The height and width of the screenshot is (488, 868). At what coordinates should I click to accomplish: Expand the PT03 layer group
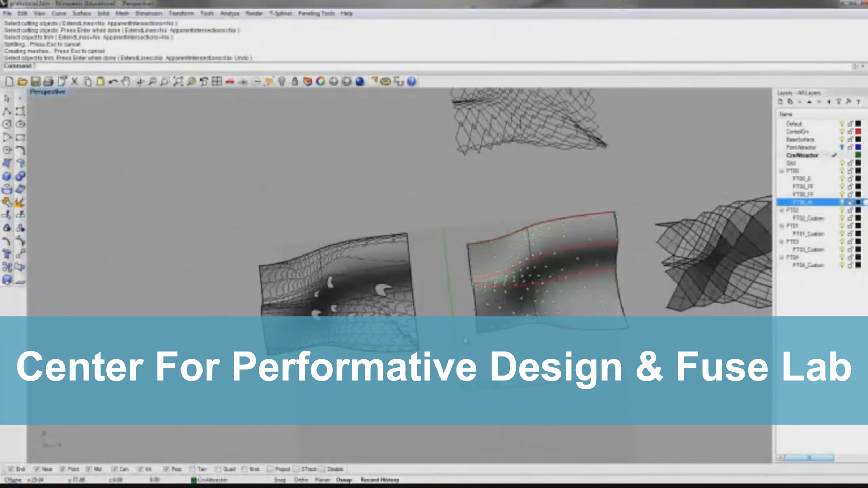[x=782, y=241]
